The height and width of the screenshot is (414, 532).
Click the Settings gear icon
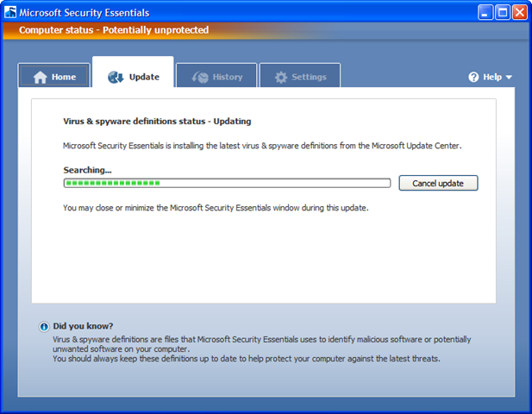281,78
